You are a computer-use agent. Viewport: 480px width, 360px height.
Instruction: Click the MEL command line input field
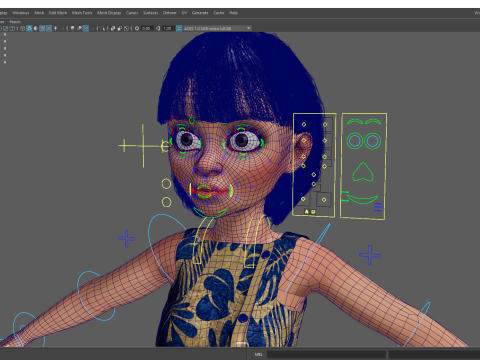click(326, 354)
